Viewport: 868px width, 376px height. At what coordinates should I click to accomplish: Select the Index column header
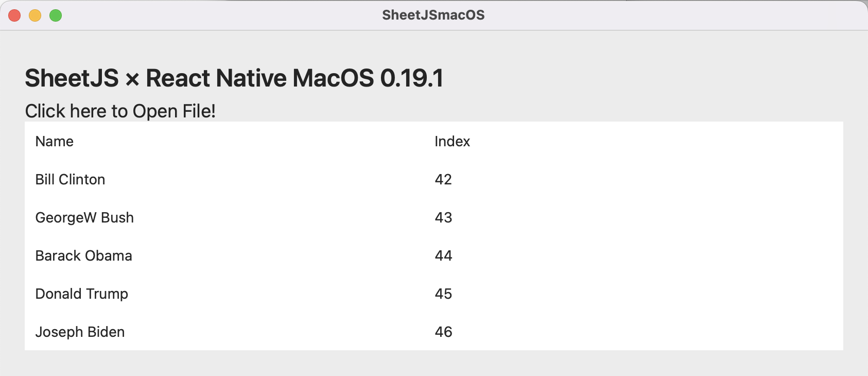tap(452, 142)
